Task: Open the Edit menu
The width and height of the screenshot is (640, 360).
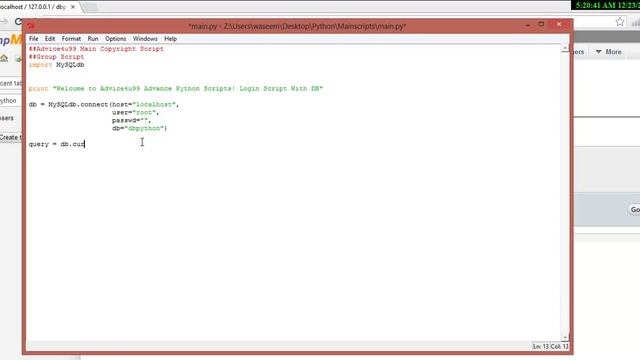Action: click(50, 39)
